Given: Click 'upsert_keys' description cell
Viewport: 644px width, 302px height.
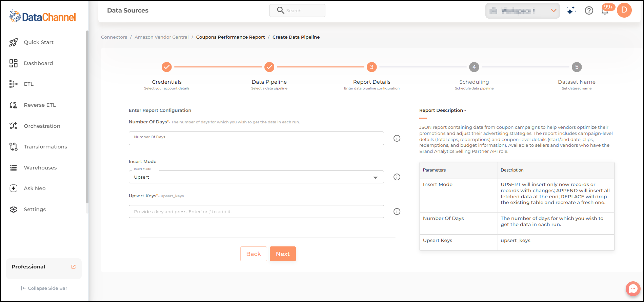Looking at the screenshot, I should pos(556,242).
